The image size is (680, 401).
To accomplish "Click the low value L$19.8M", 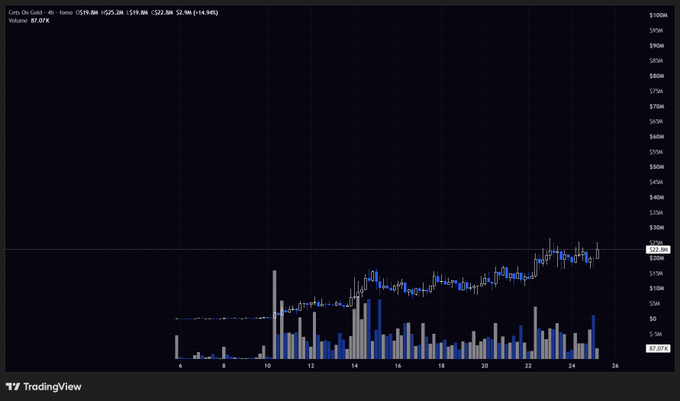I will pyautogui.click(x=137, y=13).
